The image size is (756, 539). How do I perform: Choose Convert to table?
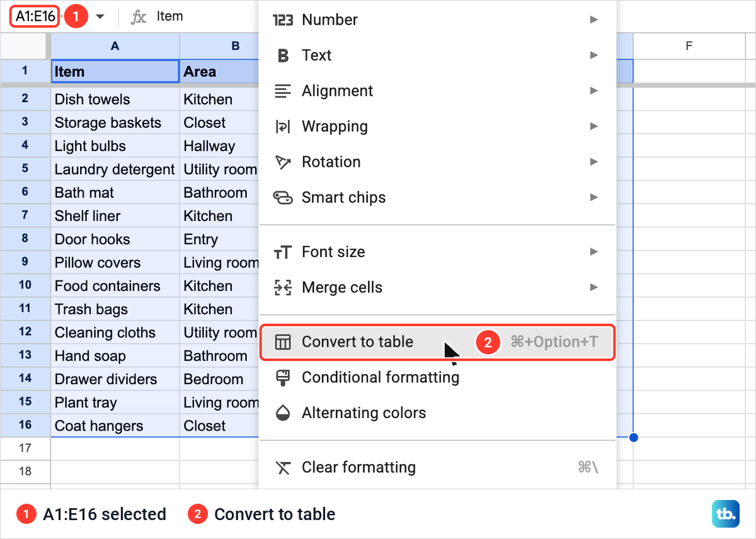[x=437, y=342]
